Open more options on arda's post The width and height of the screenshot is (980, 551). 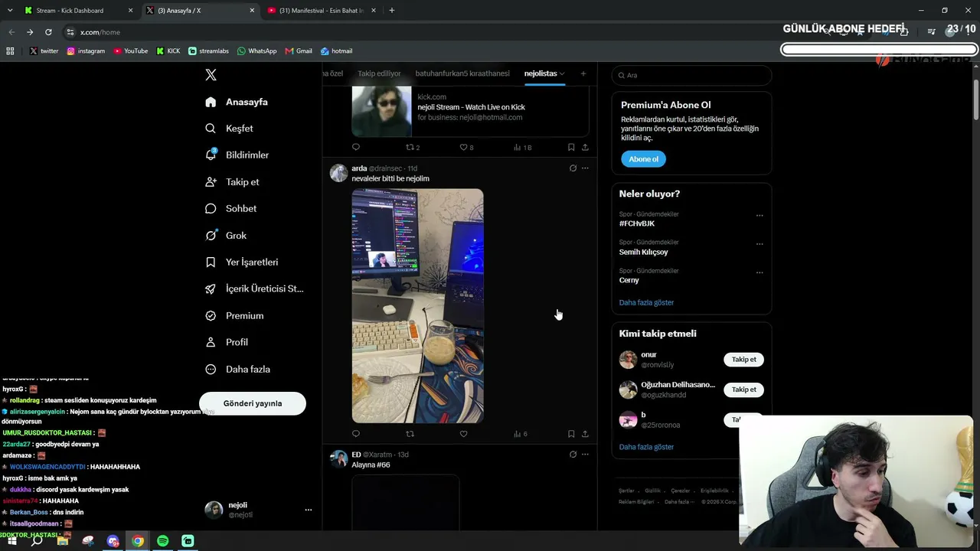(x=585, y=168)
